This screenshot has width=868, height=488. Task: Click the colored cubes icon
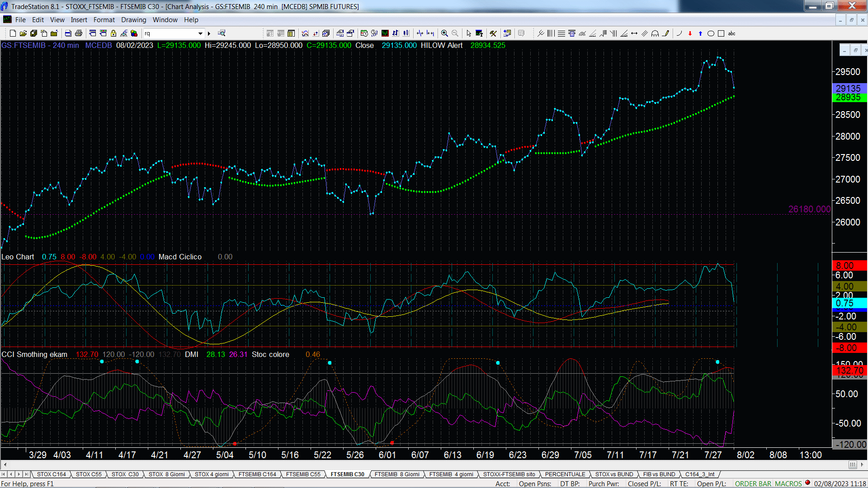134,33
